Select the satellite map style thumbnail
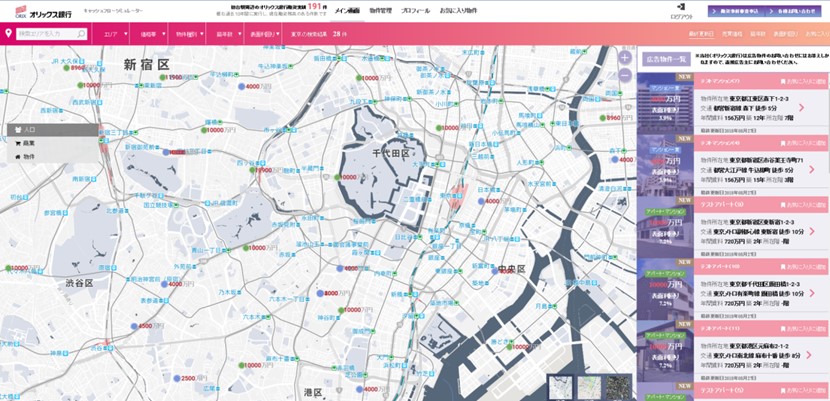The image size is (830, 401). pos(618,387)
